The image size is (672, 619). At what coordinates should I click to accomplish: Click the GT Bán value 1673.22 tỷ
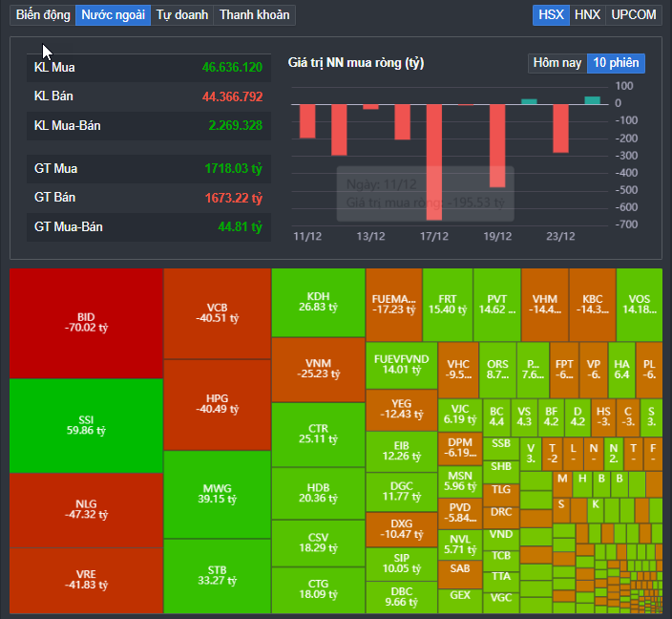point(233,198)
